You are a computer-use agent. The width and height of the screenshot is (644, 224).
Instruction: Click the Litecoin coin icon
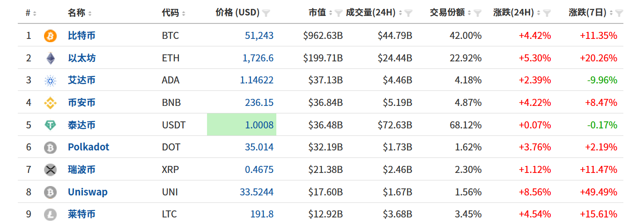pyautogui.click(x=50, y=215)
